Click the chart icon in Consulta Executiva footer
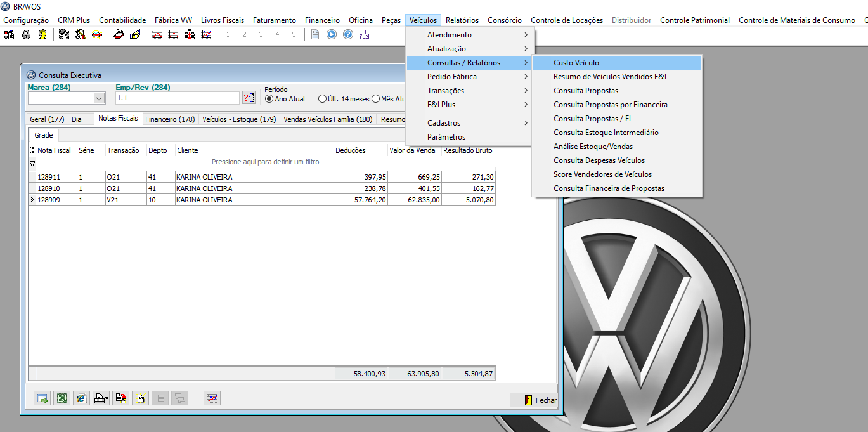 [212, 398]
